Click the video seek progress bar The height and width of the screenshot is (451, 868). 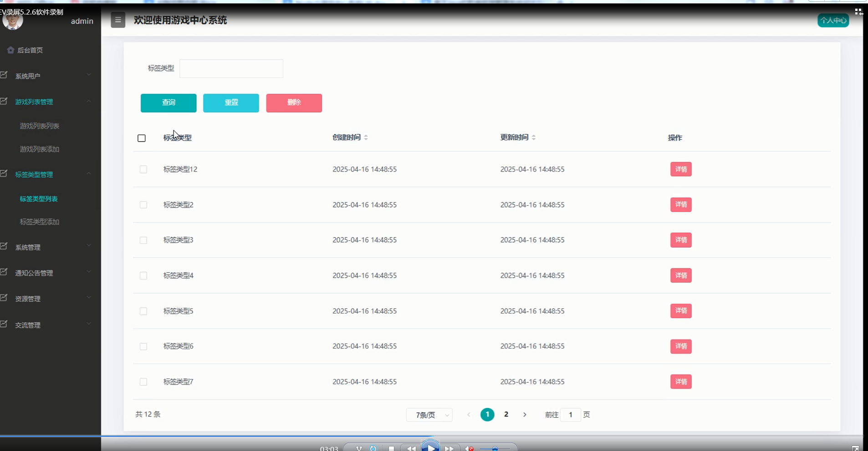(x=431, y=436)
